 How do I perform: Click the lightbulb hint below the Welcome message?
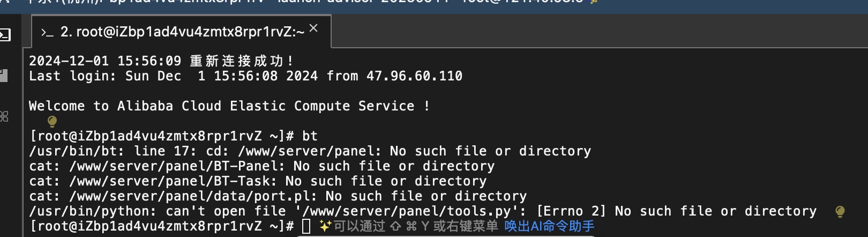[52, 121]
